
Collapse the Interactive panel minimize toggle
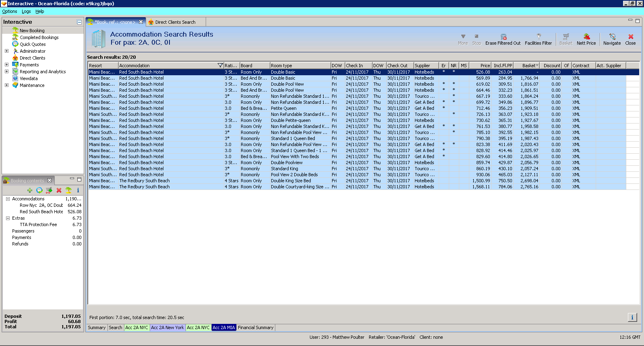pyautogui.click(x=79, y=22)
